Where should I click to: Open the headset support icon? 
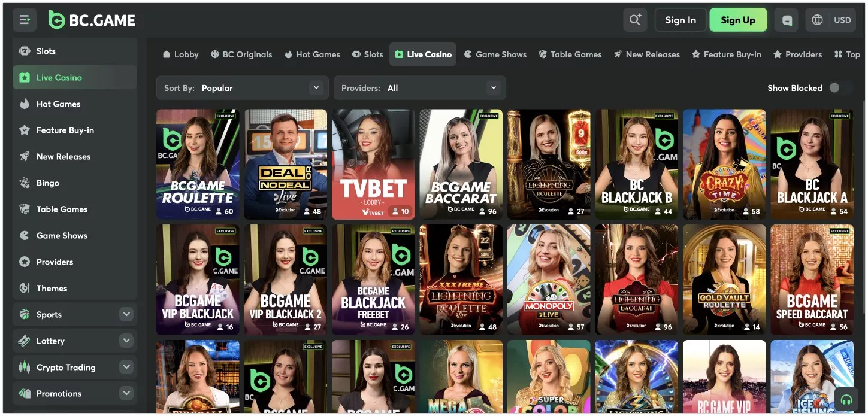(846, 399)
